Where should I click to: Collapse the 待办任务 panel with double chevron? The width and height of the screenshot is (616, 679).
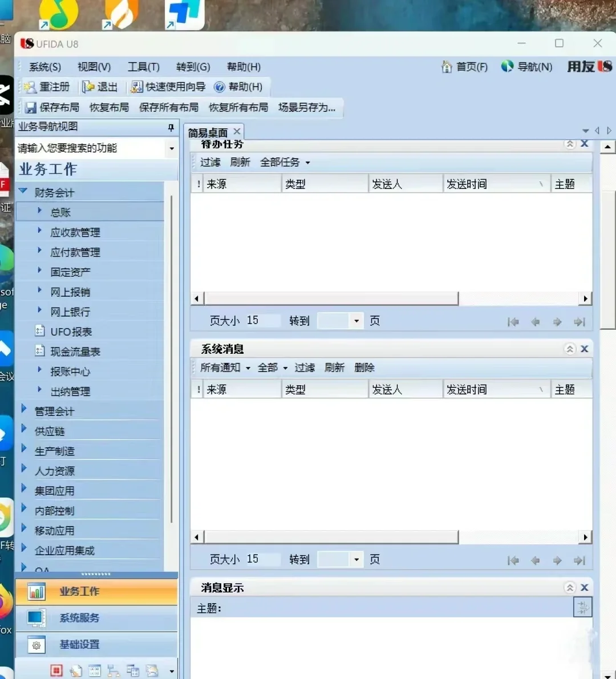[x=569, y=144]
